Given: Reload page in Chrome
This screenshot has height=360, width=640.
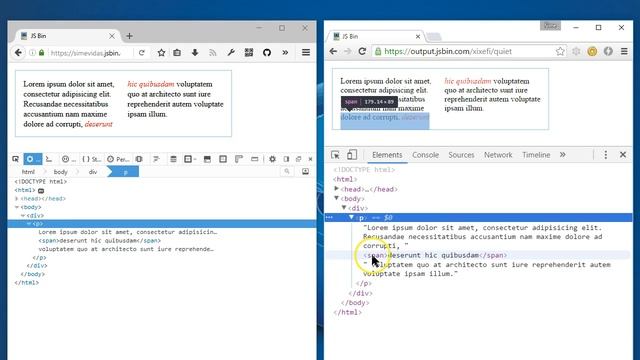Looking at the screenshot, I should [362, 51].
